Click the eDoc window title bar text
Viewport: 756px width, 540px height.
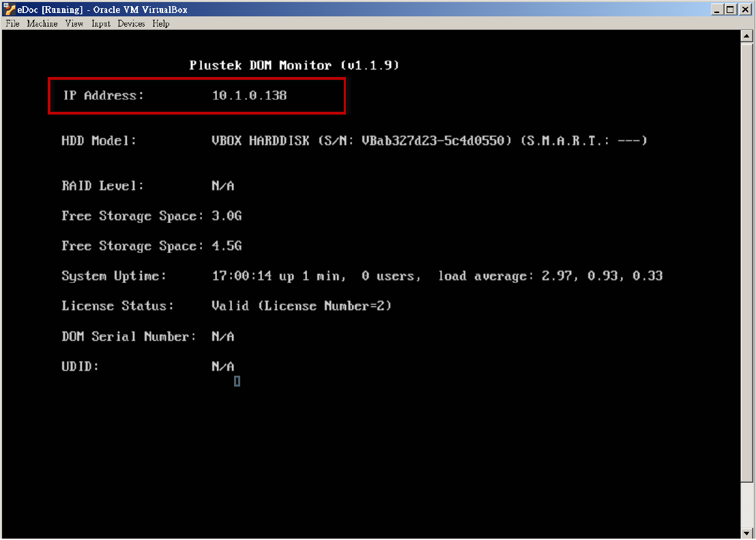coord(102,10)
